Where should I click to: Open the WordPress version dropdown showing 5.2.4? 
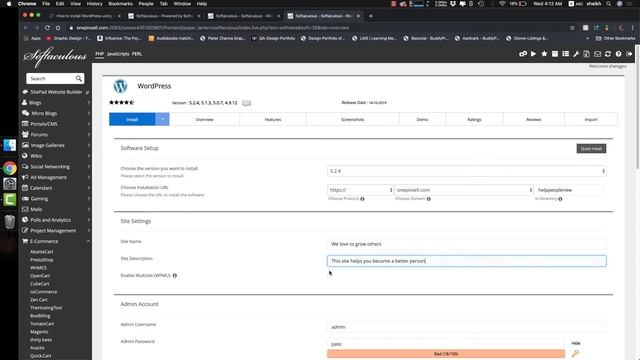click(467, 171)
